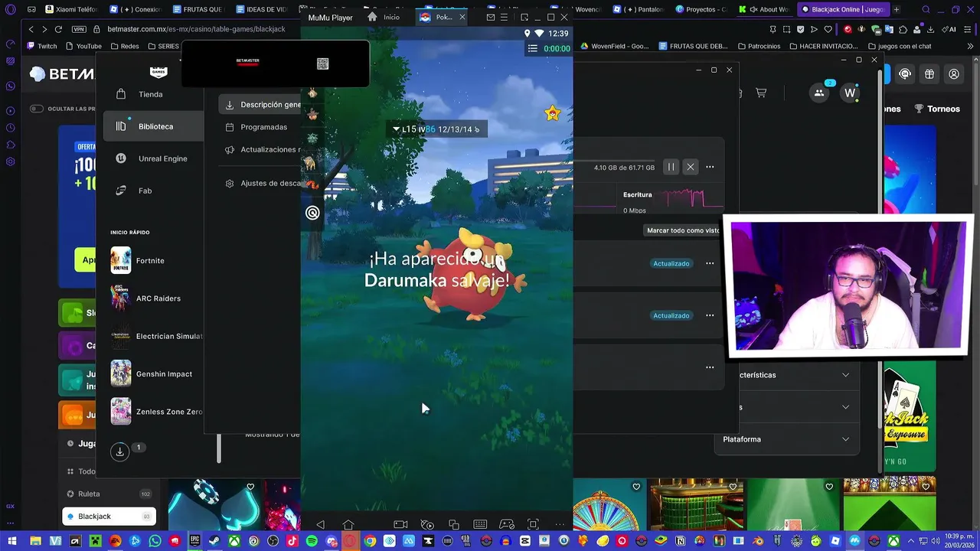Open the in-game list menu by timer
This screenshot has height=551, width=980.
(x=532, y=48)
